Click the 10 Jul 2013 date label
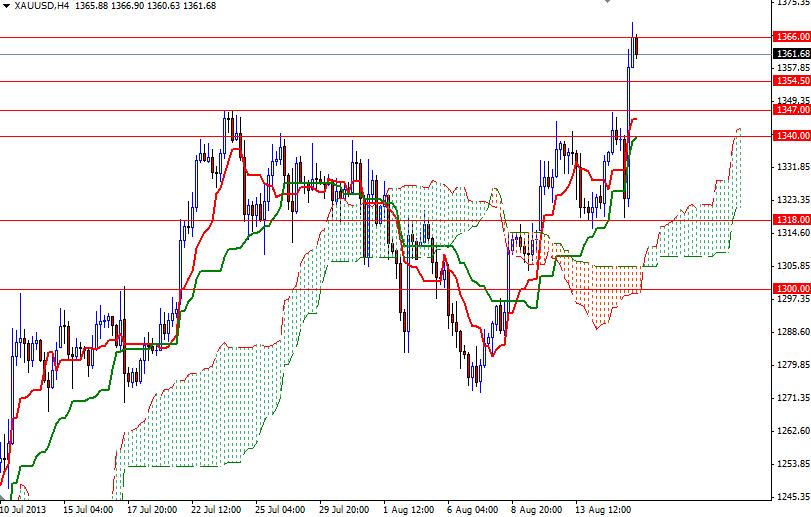Viewport: 811px width, 517px height. tap(25, 509)
